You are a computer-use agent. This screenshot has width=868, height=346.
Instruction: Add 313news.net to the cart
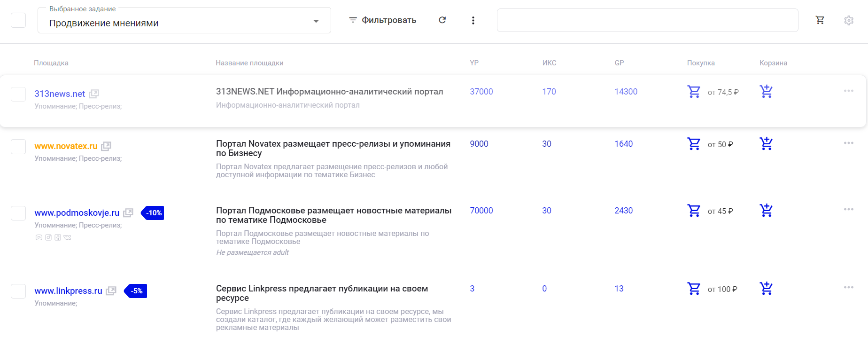click(x=766, y=91)
